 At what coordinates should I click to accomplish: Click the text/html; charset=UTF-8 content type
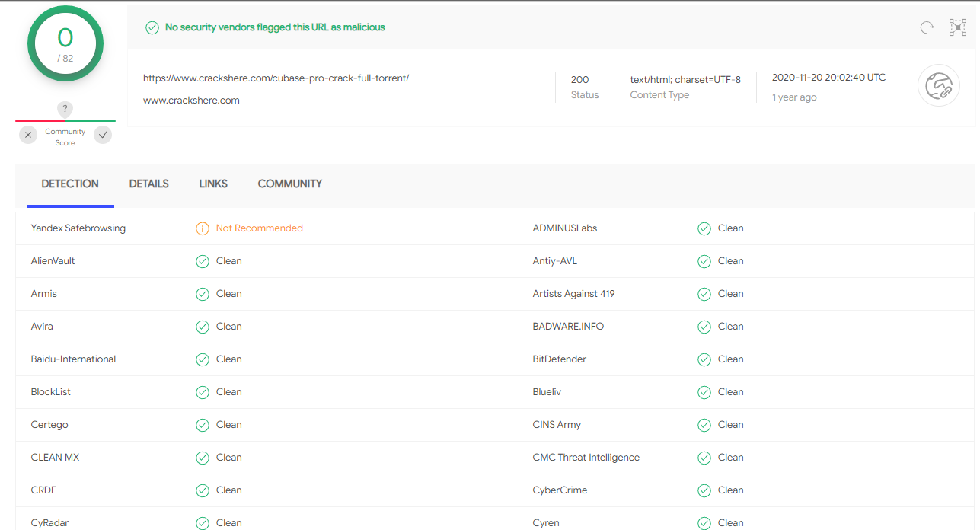(685, 79)
